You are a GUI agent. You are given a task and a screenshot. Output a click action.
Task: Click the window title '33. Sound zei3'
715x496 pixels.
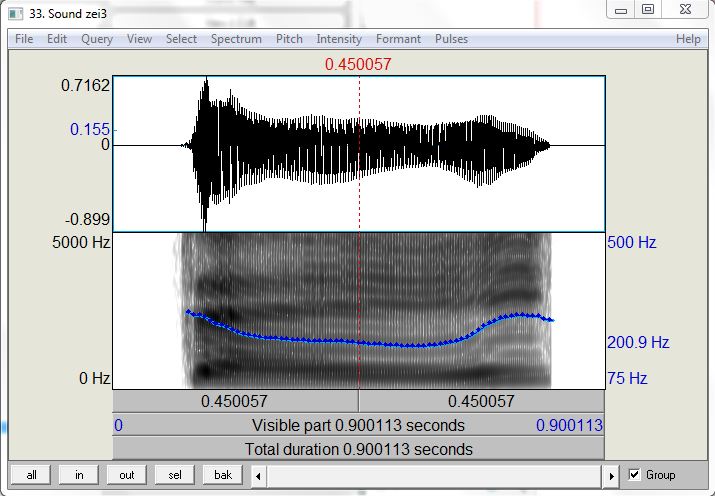[68, 14]
